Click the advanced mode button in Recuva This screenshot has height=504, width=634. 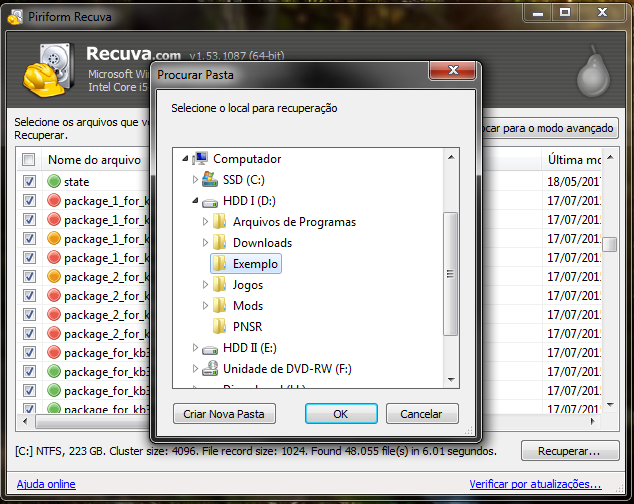(550, 128)
